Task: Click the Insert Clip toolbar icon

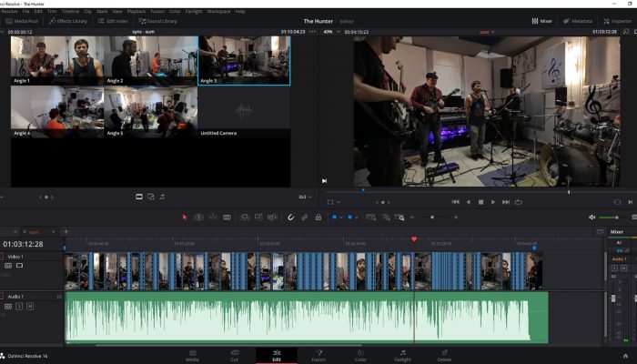Action: (x=244, y=217)
